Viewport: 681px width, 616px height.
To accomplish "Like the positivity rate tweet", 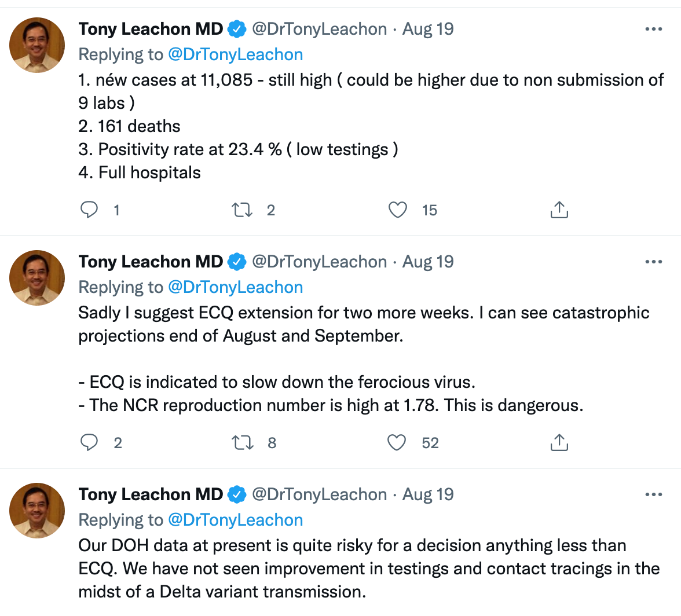I will pos(397,210).
